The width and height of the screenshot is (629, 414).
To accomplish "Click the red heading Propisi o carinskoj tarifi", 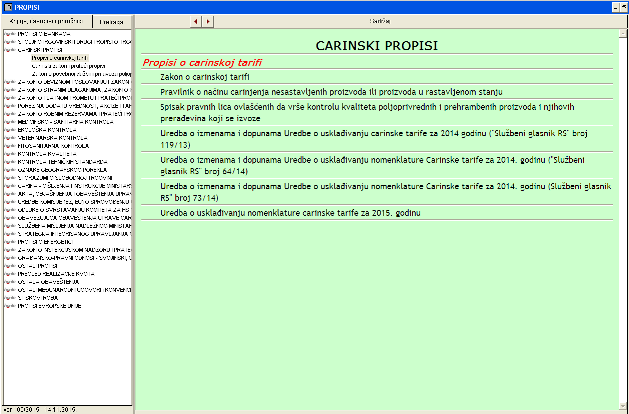I will (202, 63).
